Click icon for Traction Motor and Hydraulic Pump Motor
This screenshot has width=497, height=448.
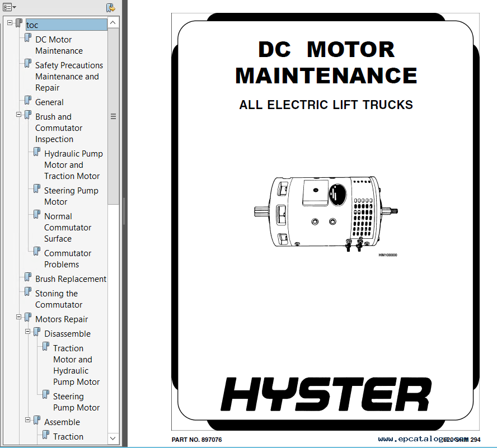(x=46, y=347)
